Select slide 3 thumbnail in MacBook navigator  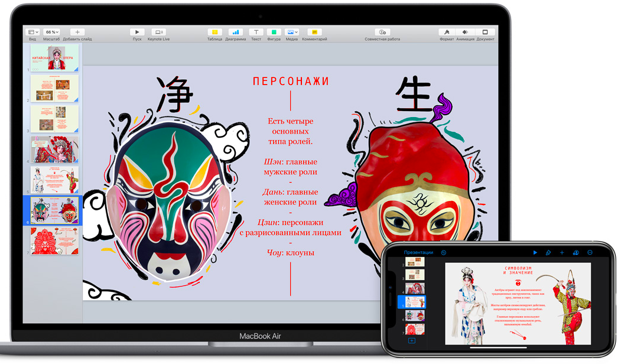[x=54, y=119]
